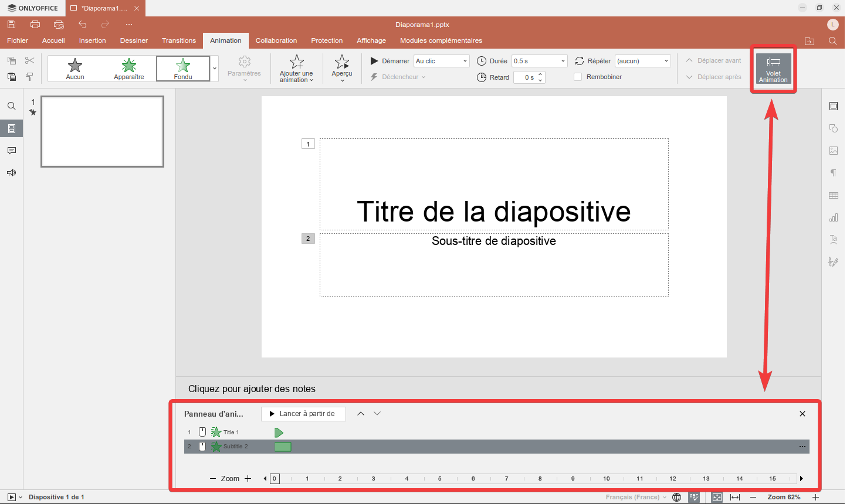Screen dimensions: 850x504
Task: Toggle fit to slide in status bar
Action: (717, 497)
